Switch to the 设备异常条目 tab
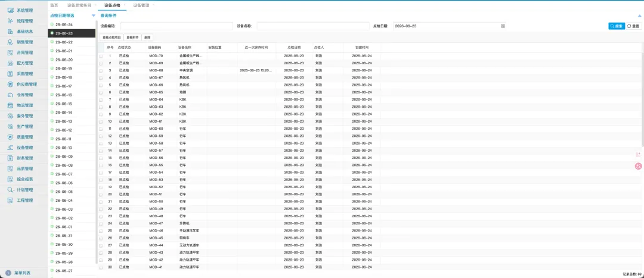Screen dimensions: 644x278 tap(79, 5)
